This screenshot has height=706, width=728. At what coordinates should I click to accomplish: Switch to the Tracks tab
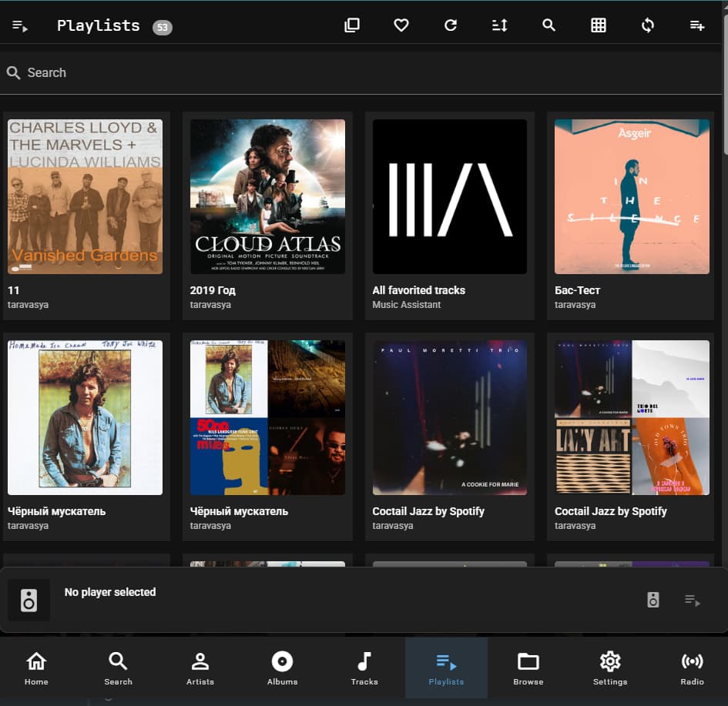(364, 668)
